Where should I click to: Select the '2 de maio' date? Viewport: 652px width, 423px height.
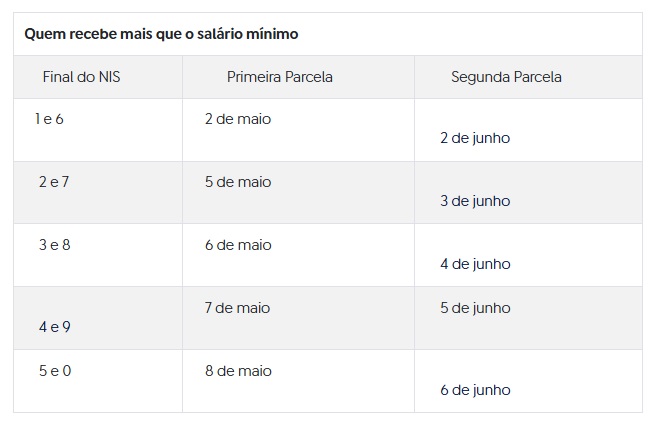point(238,119)
